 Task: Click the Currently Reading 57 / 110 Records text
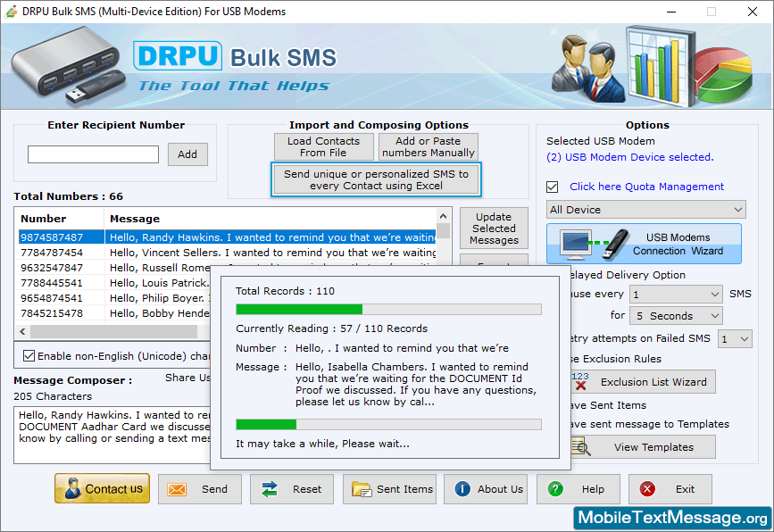332,328
